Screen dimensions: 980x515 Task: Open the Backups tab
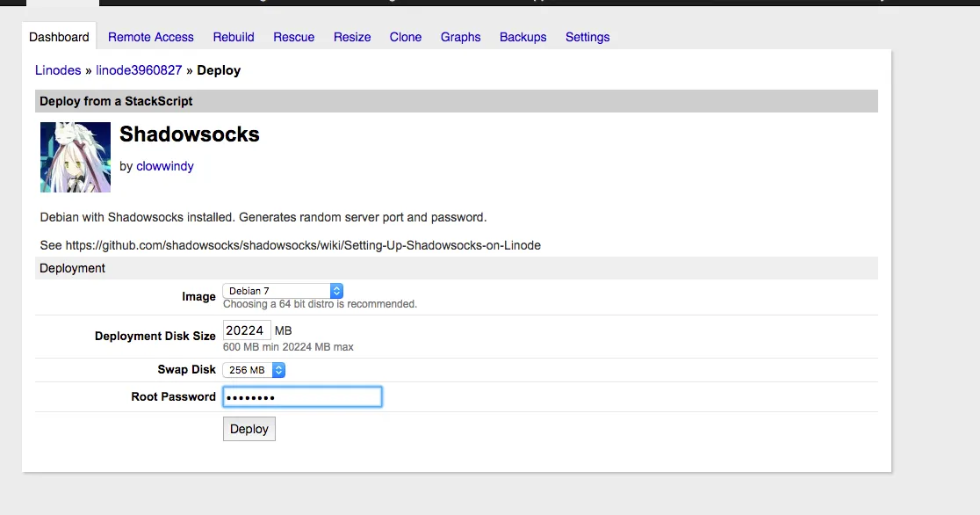[523, 37]
